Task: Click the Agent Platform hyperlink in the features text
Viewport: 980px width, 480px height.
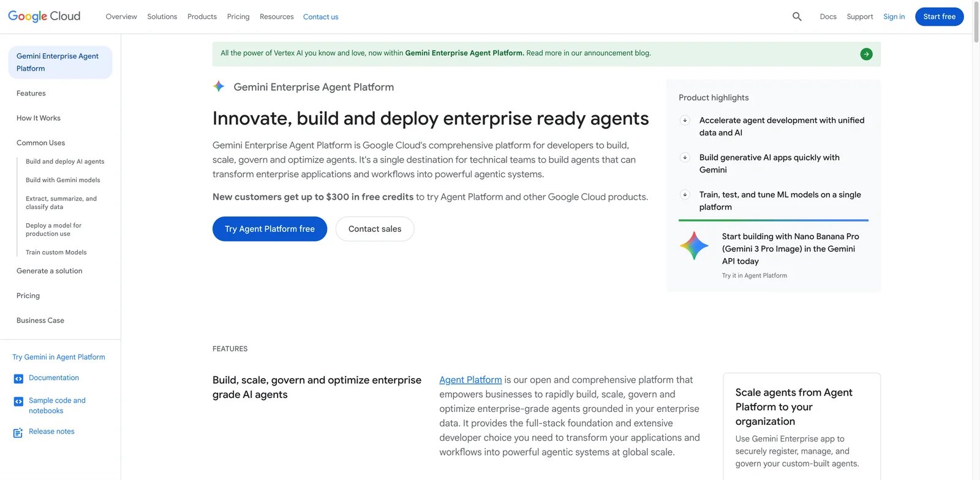Action: pyautogui.click(x=470, y=380)
